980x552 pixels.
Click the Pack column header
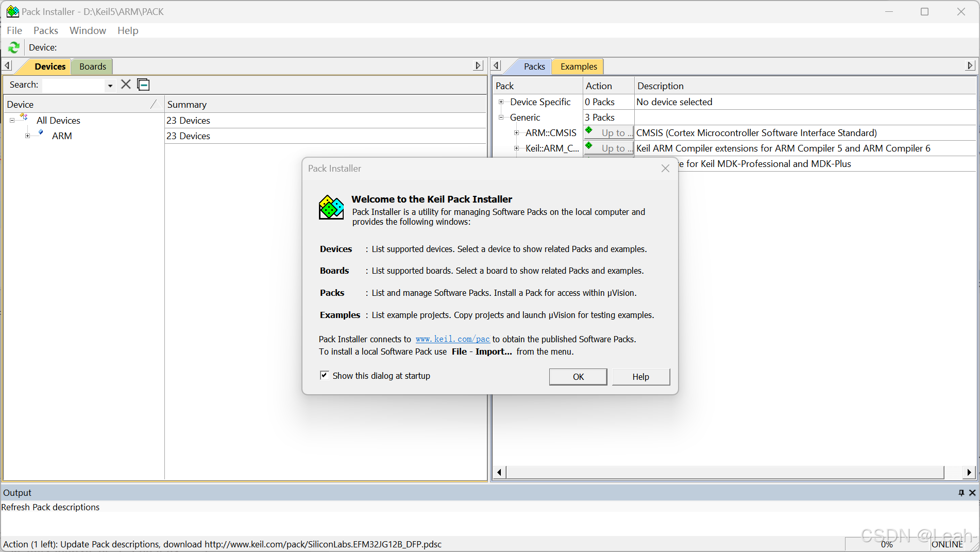pyautogui.click(x=537, y=86)
